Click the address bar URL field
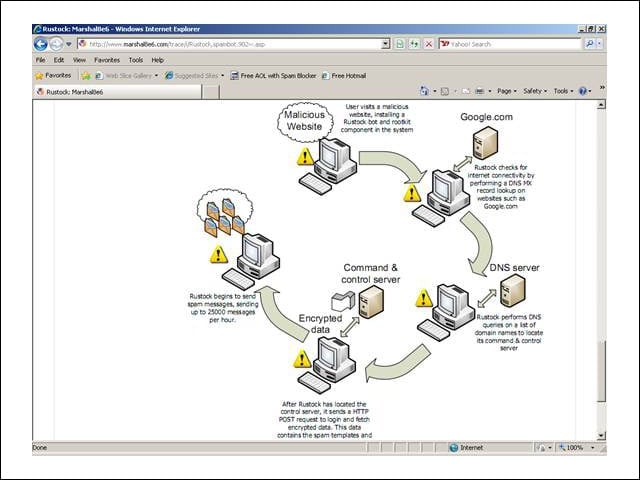The height and width of the screenshot is (480, 640). pos(230,44)
